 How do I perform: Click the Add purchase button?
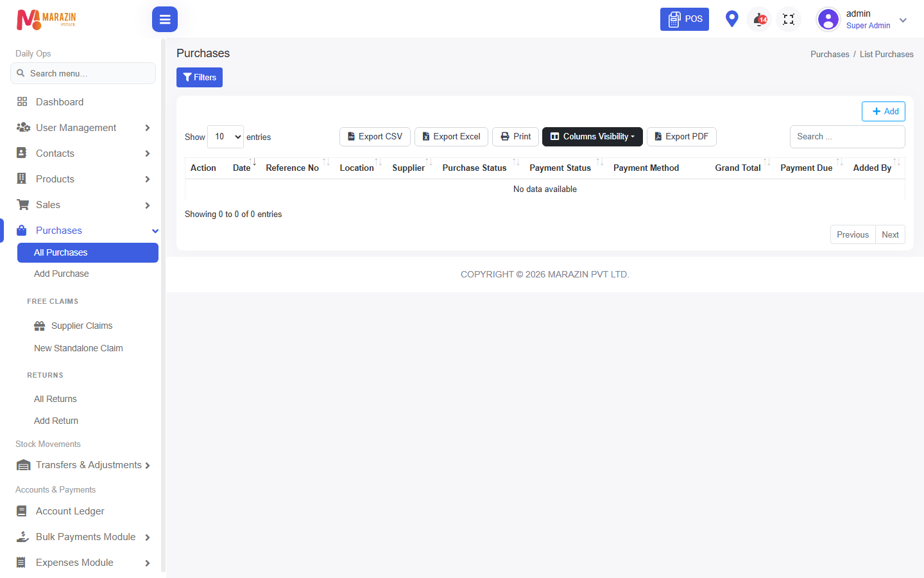pyautogui.click(x=884, y=111)
